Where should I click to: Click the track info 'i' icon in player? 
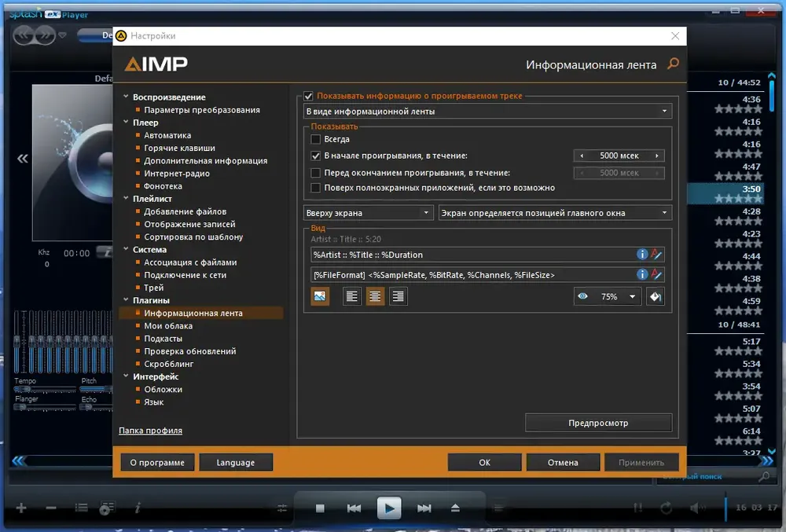[x=138, y=508]
